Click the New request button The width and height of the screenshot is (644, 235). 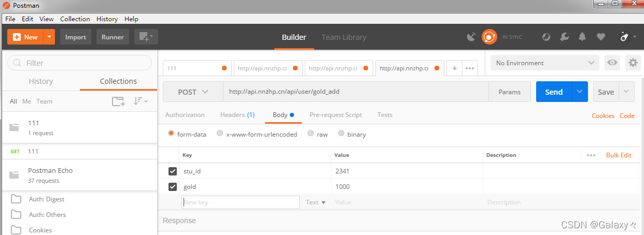[25, 37]
